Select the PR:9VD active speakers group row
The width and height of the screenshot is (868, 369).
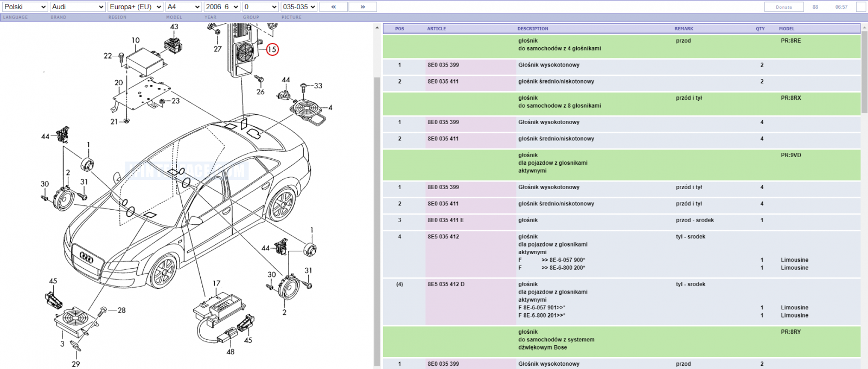pos(622,164)
